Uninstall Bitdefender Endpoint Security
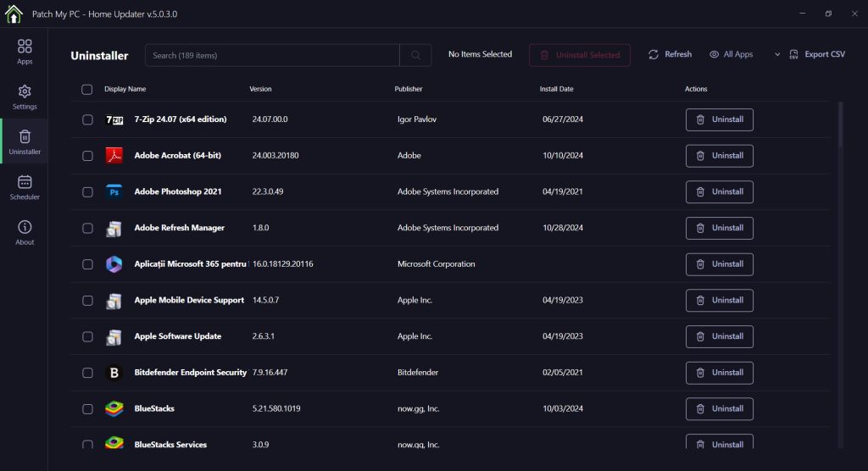 pyautogui.click(x=719, y=373)
